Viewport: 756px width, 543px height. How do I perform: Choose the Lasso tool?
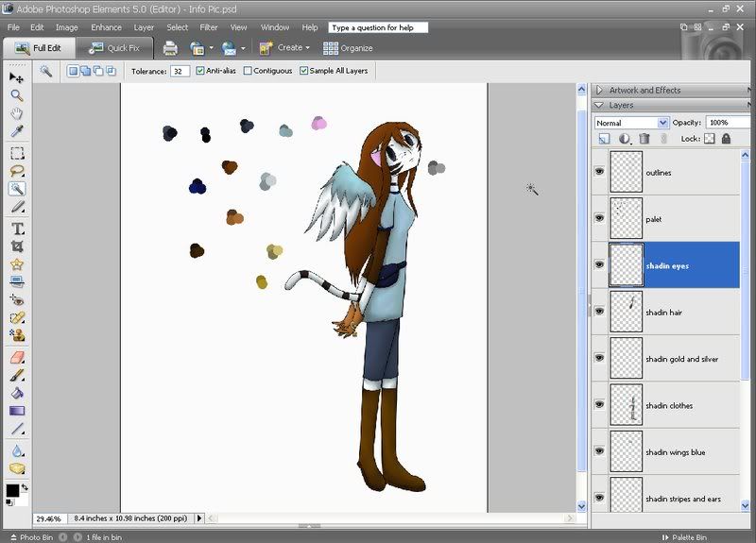[17, 171]
